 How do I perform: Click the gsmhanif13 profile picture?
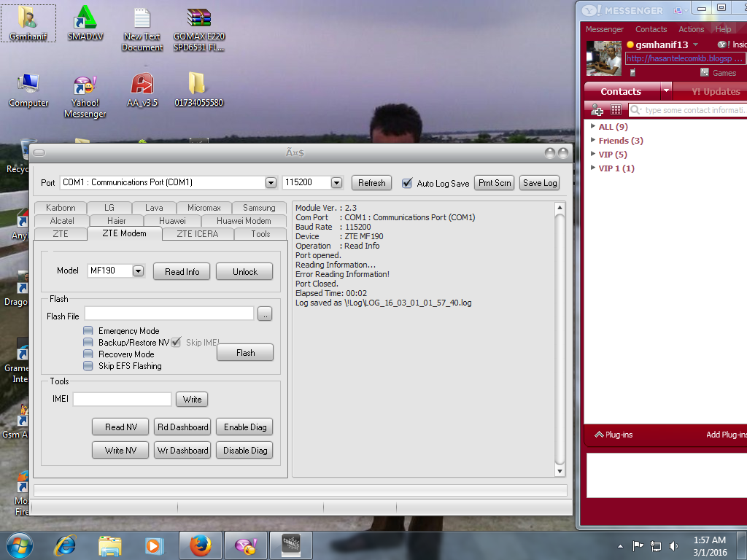(603, 58)
